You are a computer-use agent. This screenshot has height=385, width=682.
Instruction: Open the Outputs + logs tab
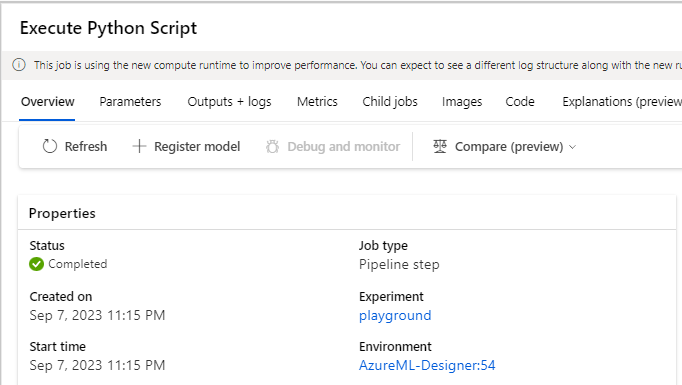229,102
